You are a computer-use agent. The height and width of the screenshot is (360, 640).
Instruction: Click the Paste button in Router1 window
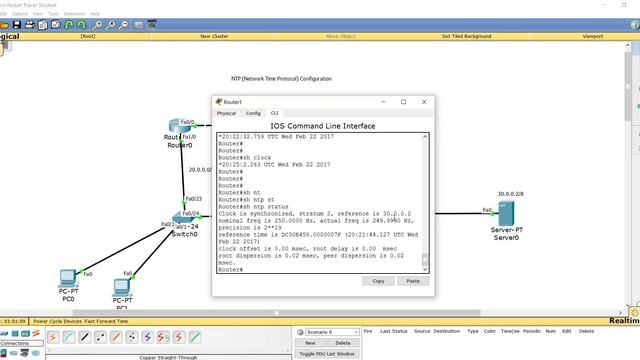click(x=413, y=281)
